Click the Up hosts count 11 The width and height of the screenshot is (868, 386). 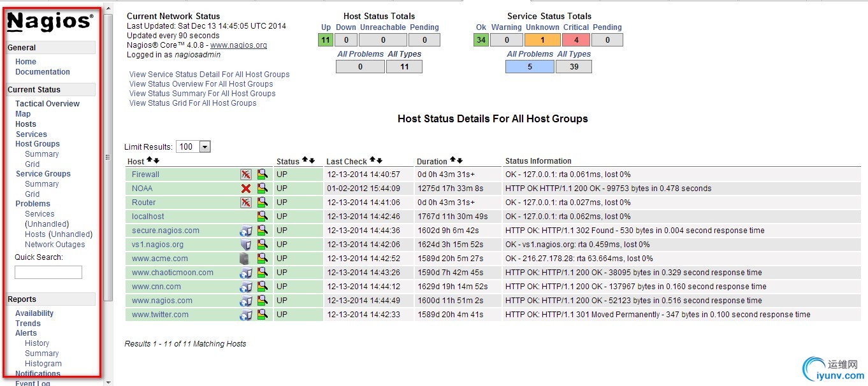[x=326, y=40]
